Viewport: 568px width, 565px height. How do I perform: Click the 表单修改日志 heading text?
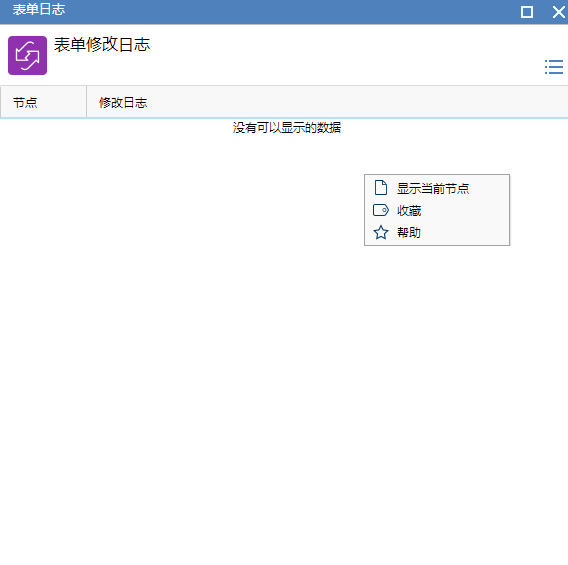(x=102, y=45)
